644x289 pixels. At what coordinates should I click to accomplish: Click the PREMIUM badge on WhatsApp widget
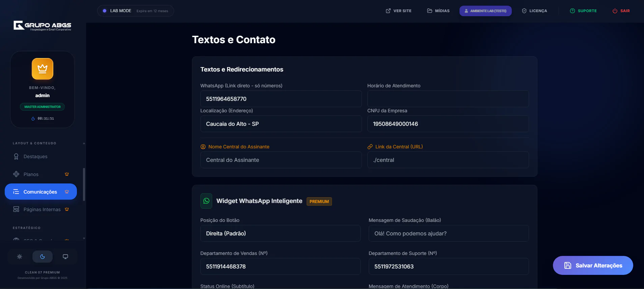[319, 201]
